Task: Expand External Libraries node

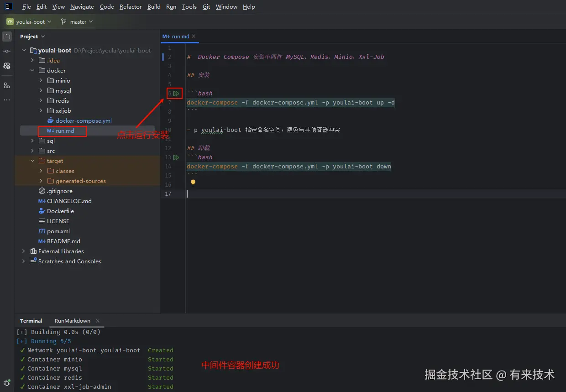Action: tap(24, 251)
